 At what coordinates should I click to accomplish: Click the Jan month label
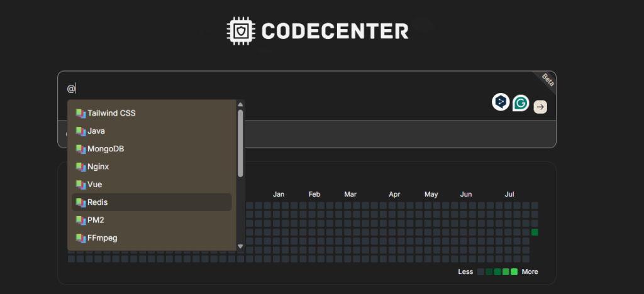click(x=279, y=194)
